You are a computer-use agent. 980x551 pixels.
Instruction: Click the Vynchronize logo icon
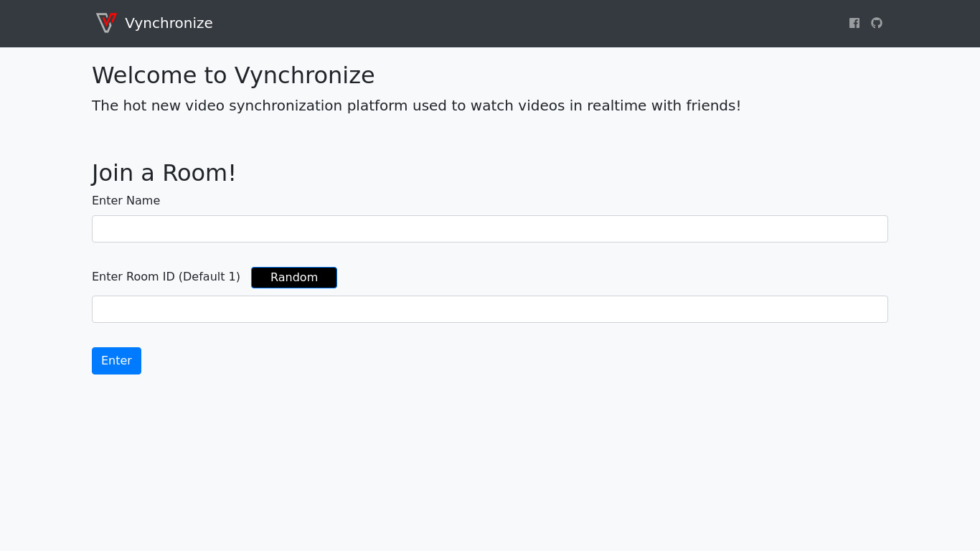click(x=106, y=23)
